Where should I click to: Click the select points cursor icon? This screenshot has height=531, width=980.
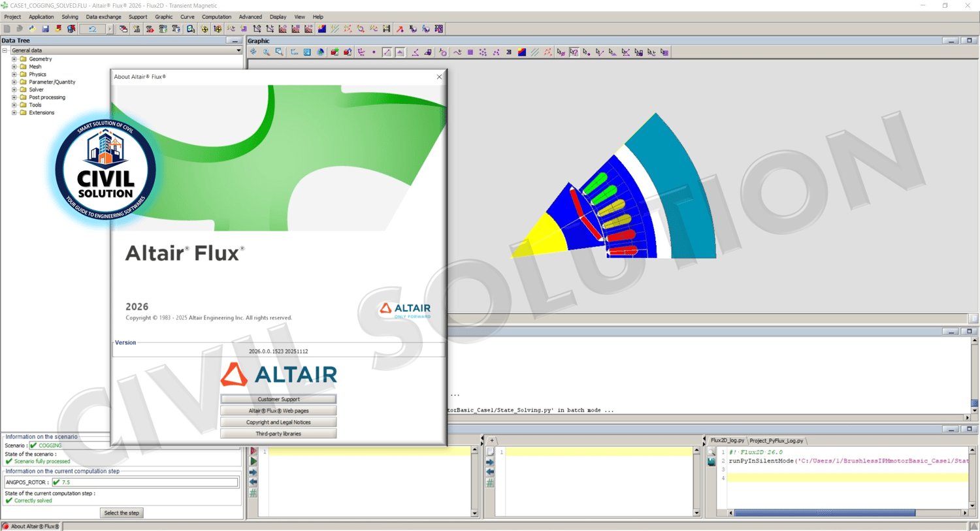pos(587,52)
